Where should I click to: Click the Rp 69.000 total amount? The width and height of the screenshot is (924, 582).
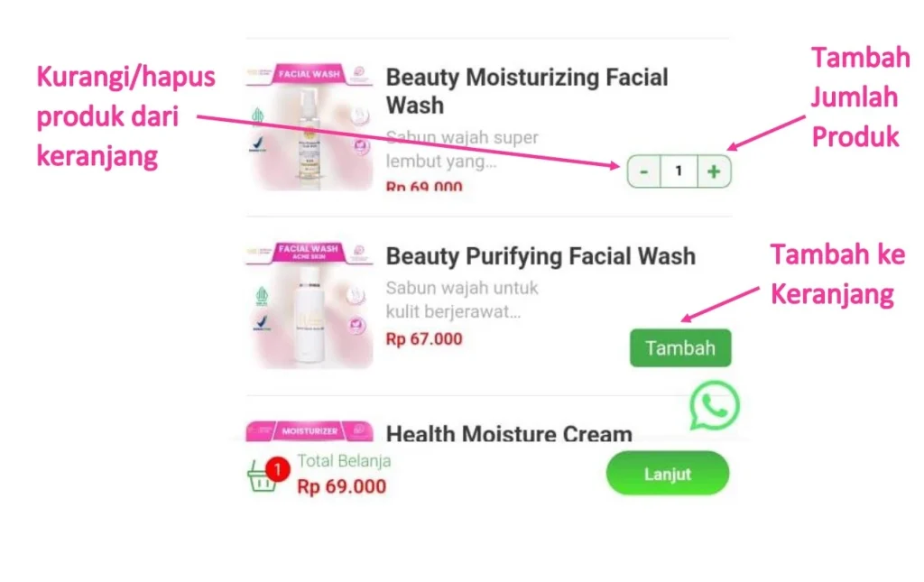(x=342, y=486)
